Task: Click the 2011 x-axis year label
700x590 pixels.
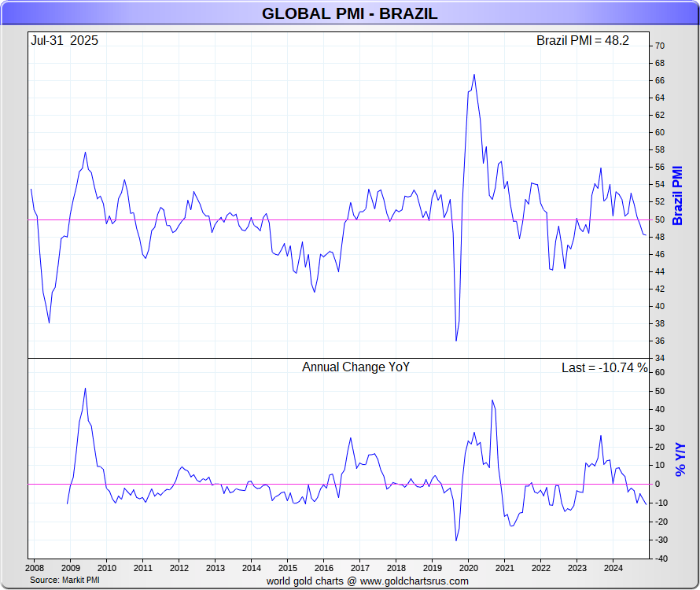Action: coord(143,568)
